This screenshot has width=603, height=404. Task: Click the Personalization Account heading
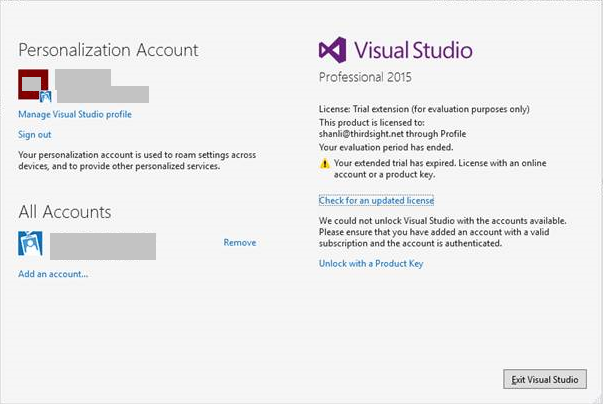(108, 50)
